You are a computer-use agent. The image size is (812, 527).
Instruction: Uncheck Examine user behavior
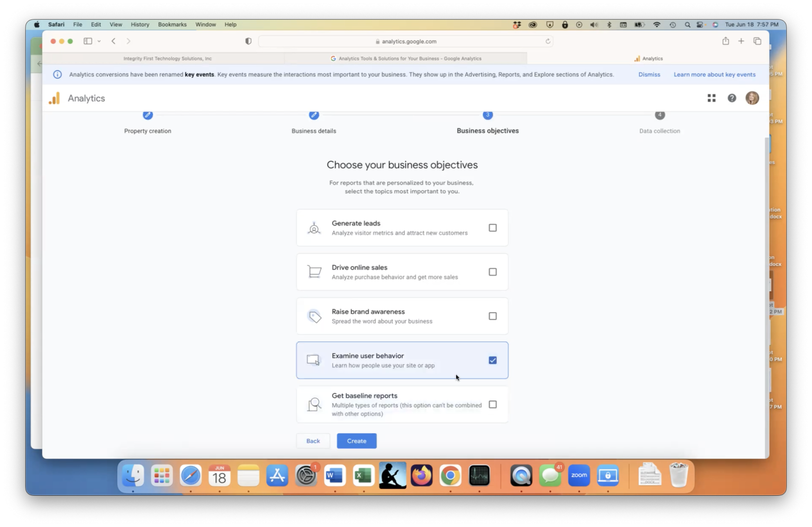(x=492, y=360)
